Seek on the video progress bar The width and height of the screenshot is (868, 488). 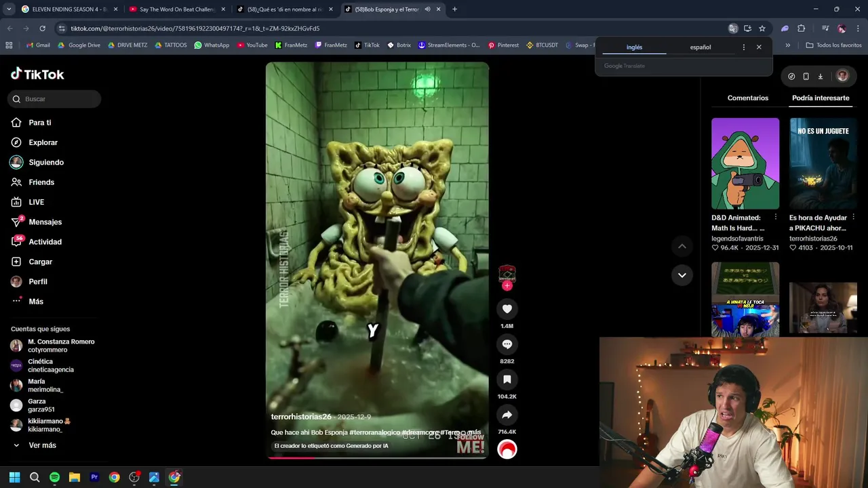point(377,457)
